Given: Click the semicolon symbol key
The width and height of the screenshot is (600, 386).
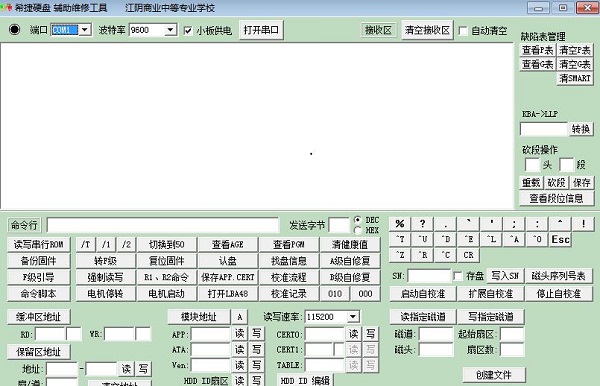Looking at the screenshot, I should coord(514,224).
